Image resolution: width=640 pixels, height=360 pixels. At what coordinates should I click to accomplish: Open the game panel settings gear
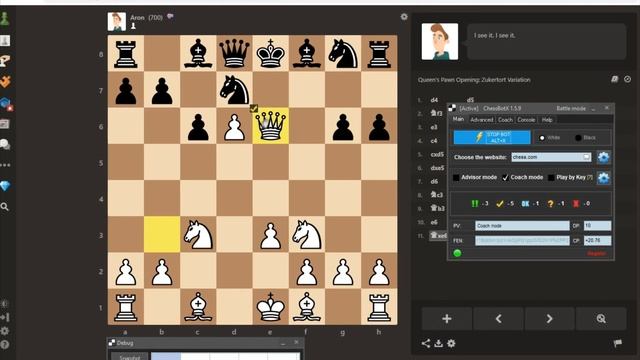coord(451,343)
